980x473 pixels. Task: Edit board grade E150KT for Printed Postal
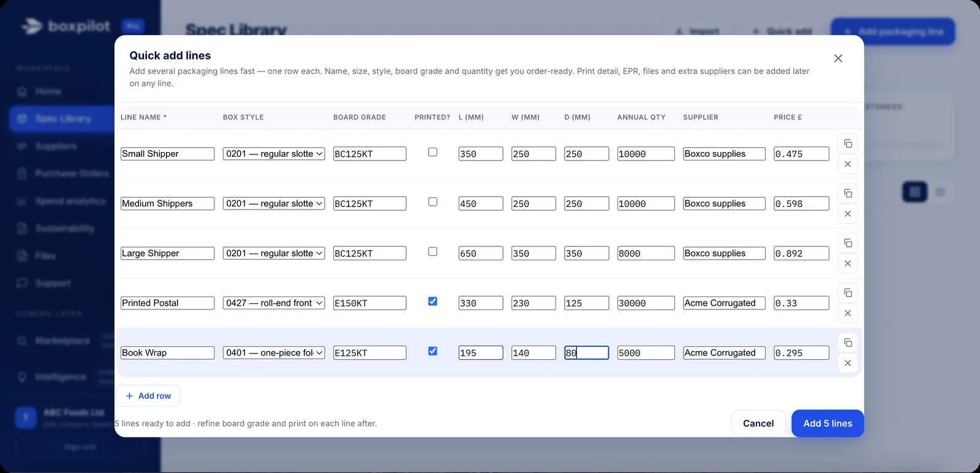tap(369, 303)
